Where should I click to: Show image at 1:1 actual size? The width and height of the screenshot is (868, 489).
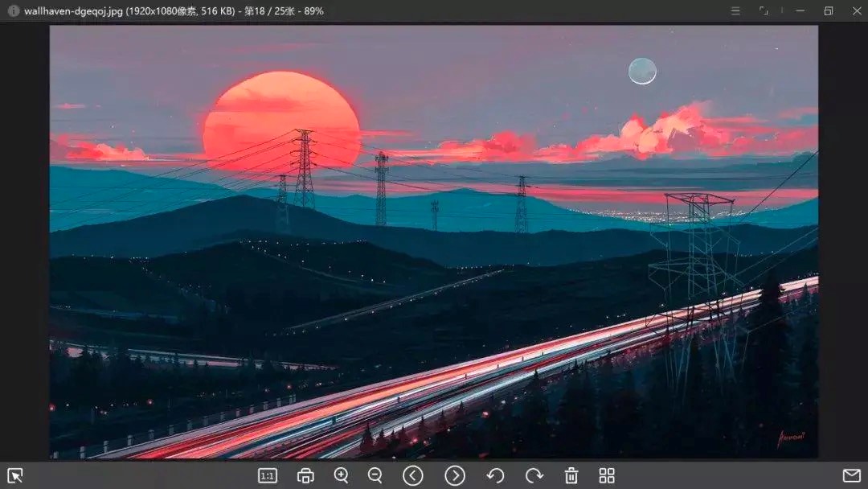pos(268,475)
